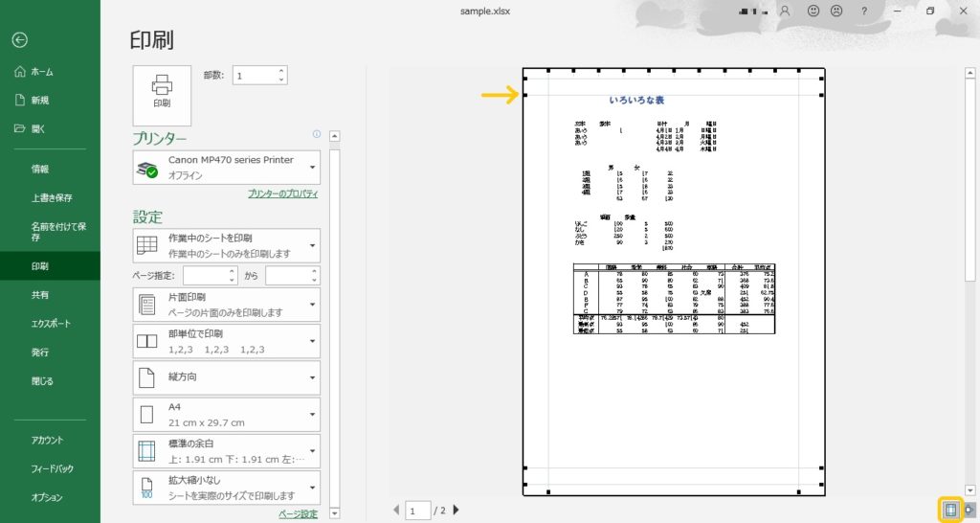Screen dimensions: 980x523
Task: Expand the A4 paper size dropdown
Action: click(227, 415)
